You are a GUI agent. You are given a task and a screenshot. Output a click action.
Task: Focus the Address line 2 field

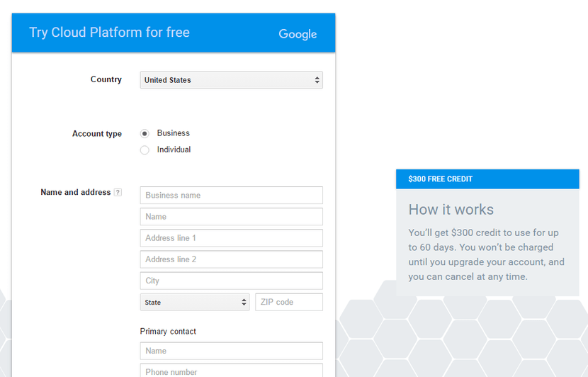(232, 259)
